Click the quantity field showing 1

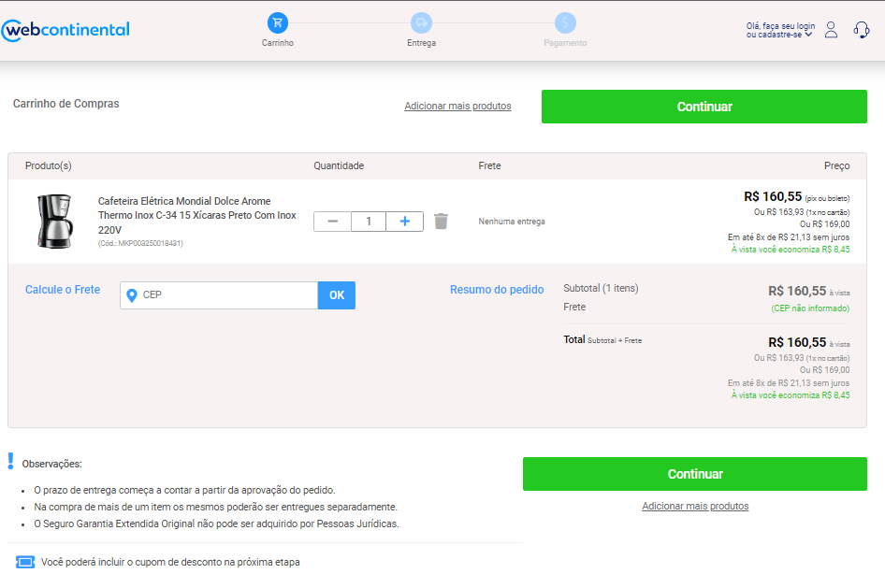369,222
